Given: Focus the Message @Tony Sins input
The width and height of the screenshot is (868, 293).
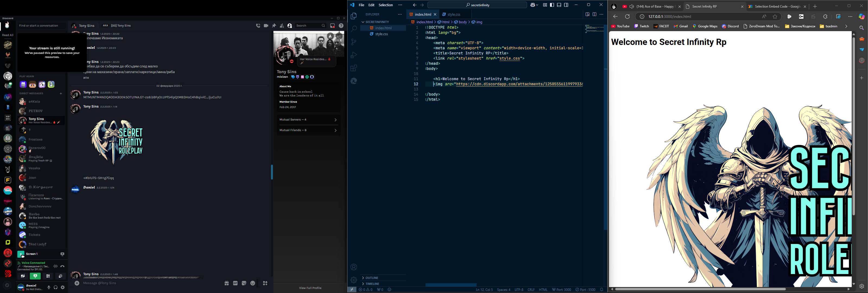Looking at the screenshot, I should 152,283.
